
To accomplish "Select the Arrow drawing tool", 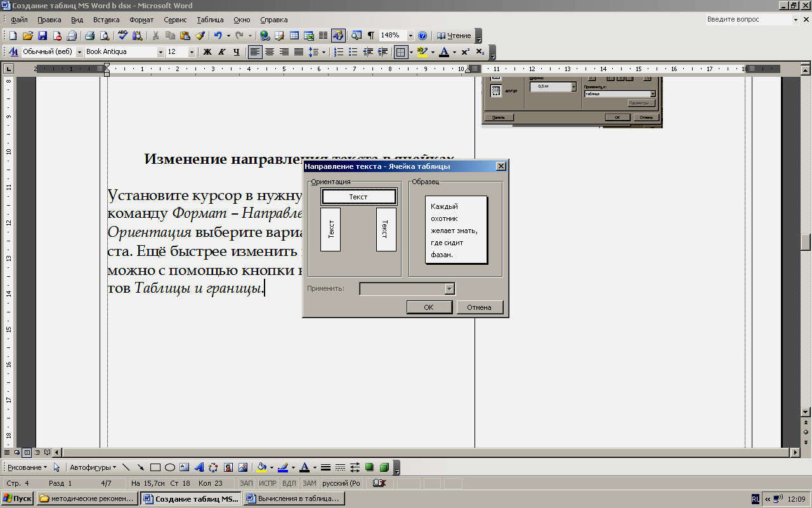I will click(140, 467).
